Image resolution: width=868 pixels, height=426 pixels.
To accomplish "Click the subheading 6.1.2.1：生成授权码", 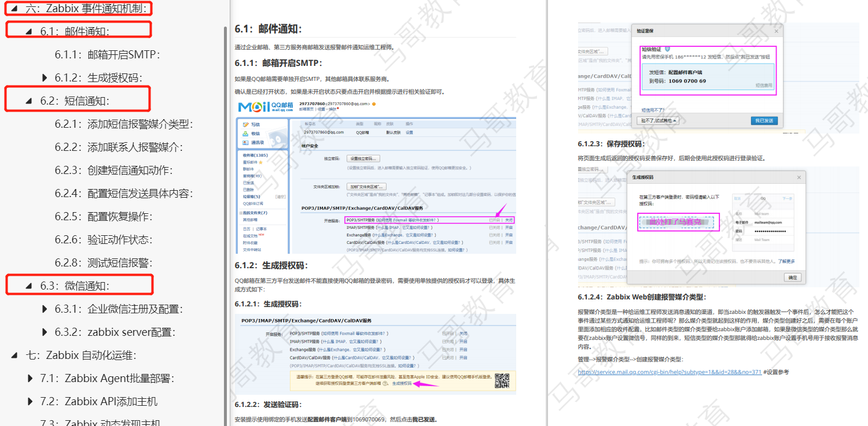I will point(268,303).
